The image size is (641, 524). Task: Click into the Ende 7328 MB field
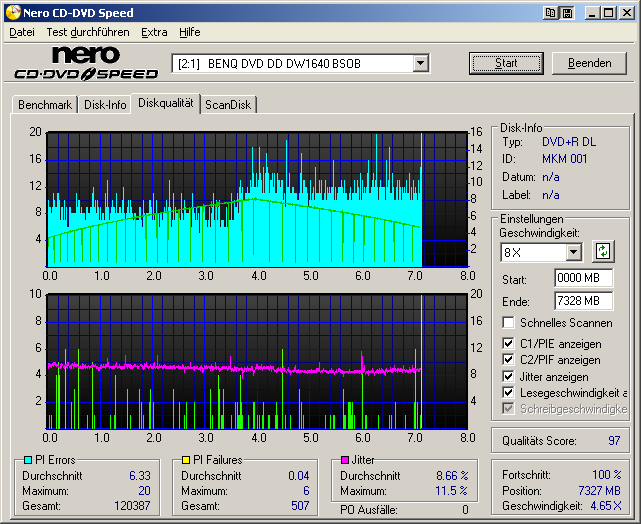tap(583, 301)
